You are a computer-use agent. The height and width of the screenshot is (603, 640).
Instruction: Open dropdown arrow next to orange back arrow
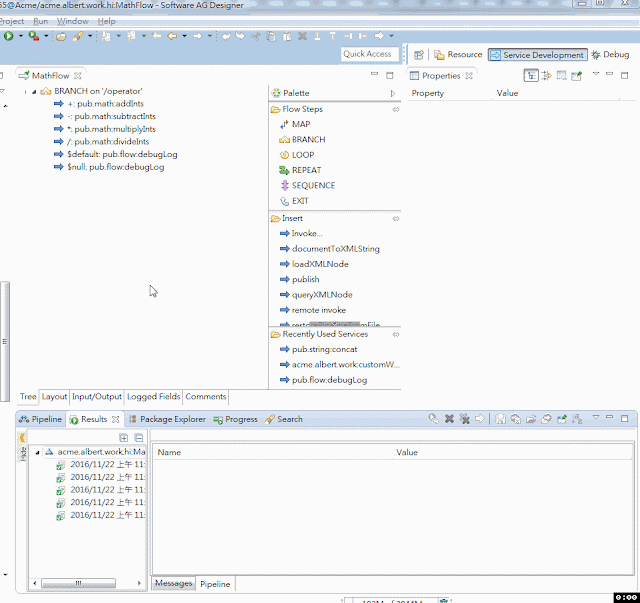point(184,36)
